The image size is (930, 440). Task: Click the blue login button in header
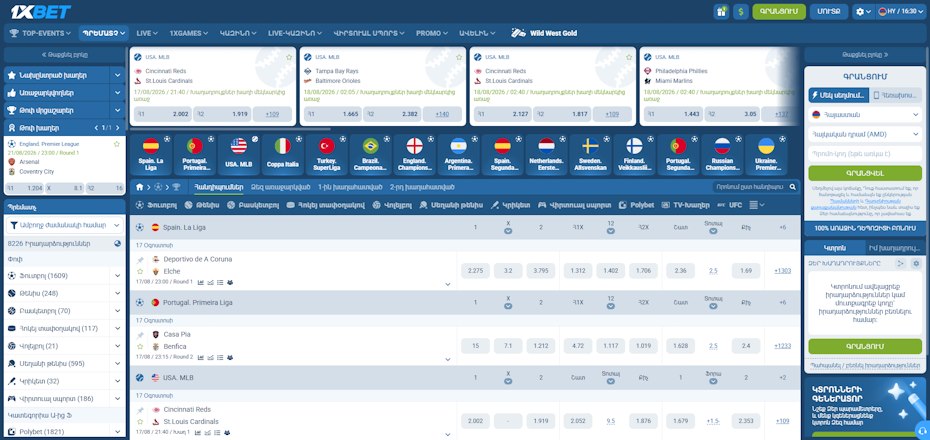(829, 11)
